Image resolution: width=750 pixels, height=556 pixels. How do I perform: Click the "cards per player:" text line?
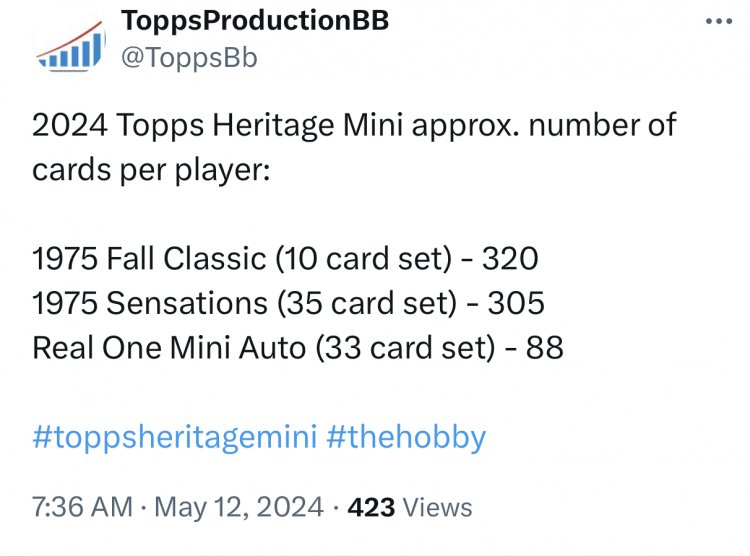click(x=151, y=170)
